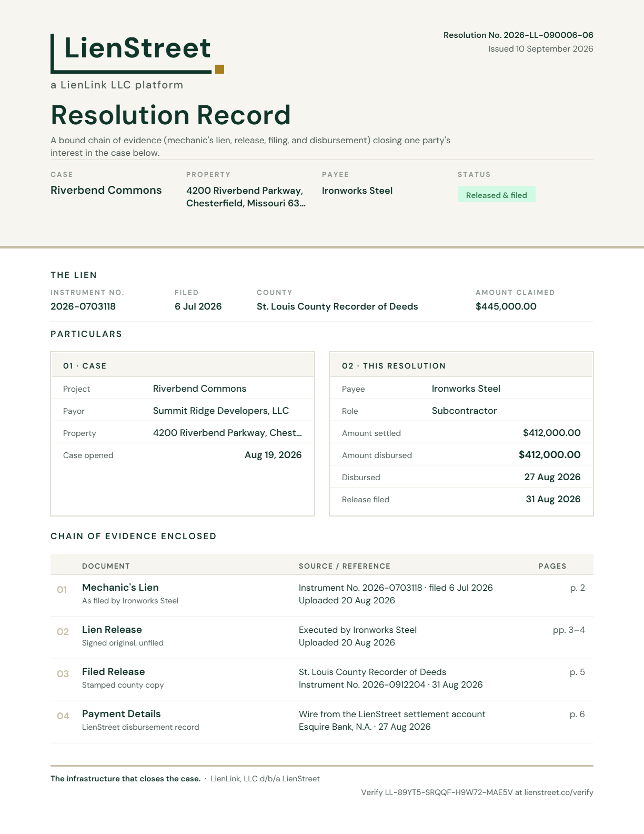Viewport: 644px width, 834px height.
Task: Click the case opened date 'Aug 19, 2026'
Action: pos(273,455)
